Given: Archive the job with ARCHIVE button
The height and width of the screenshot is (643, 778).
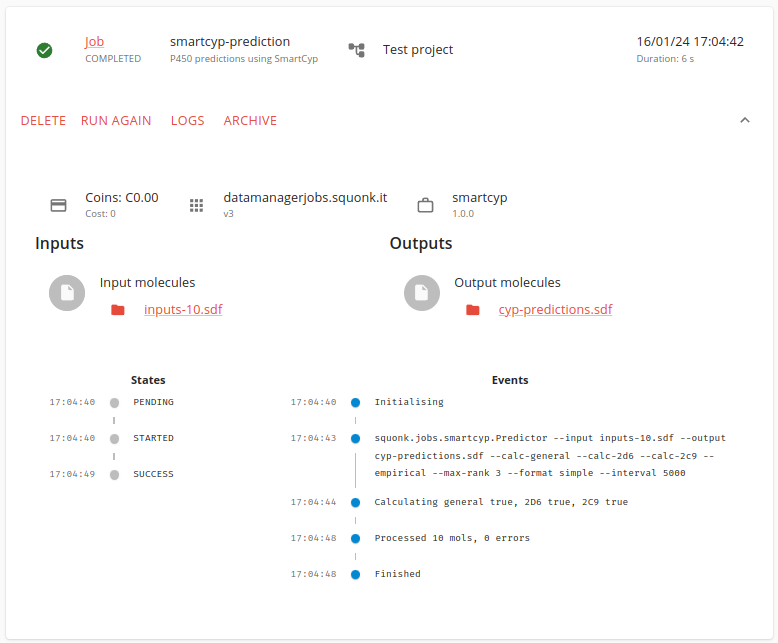Looking at the screenshot, I should click(250, 121).
